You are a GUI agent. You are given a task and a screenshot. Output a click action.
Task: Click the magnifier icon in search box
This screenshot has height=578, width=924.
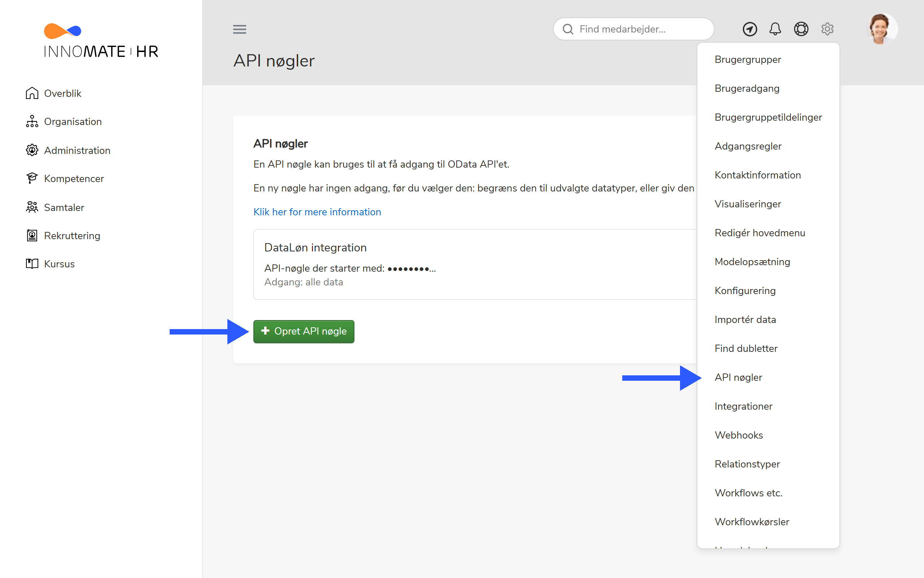(x=568, y=29)
